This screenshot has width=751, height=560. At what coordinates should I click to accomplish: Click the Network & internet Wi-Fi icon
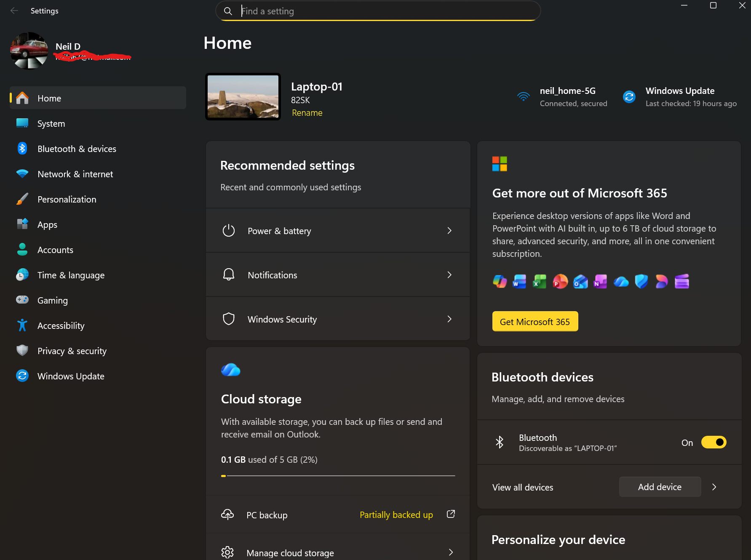pyautogui.click(x=22, y=174)
